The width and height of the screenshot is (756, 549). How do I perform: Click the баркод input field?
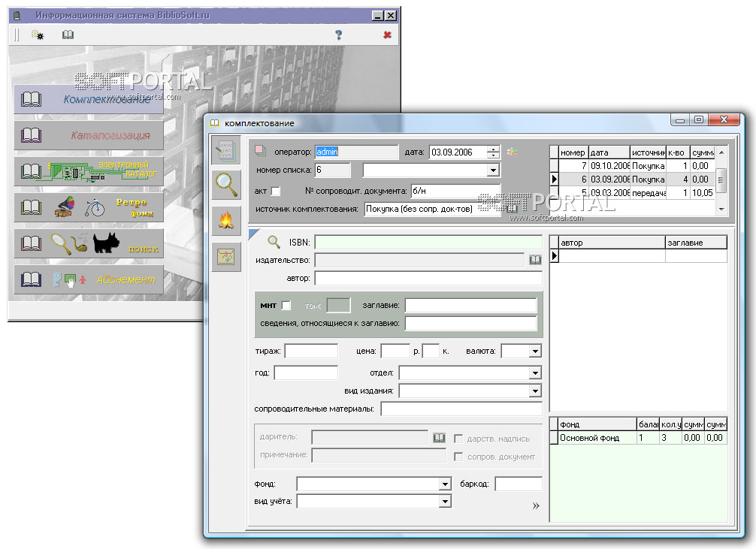(519, 484)
